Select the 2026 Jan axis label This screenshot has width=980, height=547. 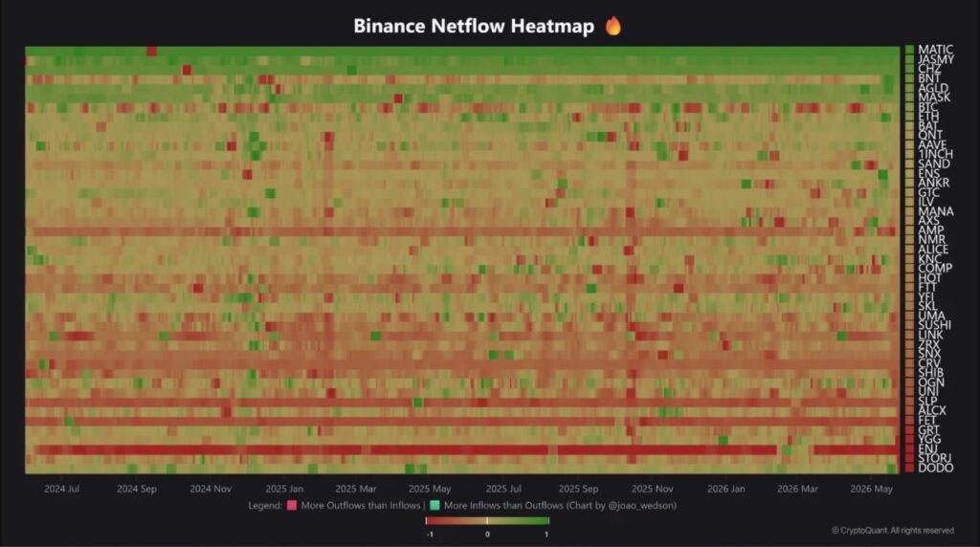725,489
